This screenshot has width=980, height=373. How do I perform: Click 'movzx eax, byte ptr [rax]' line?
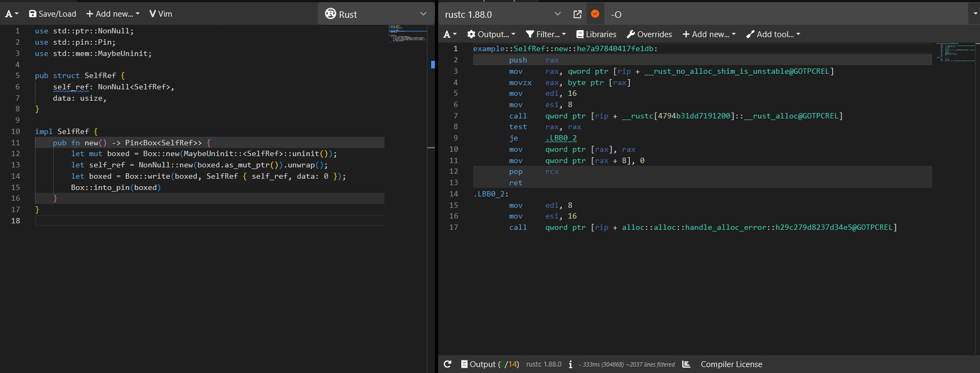570,83
